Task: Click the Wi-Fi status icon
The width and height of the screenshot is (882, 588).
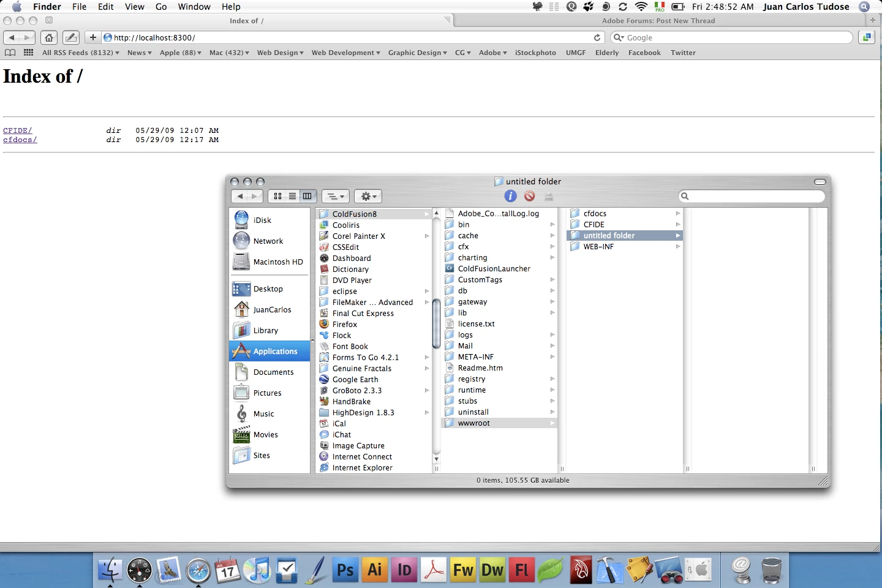Action: (641, 7)
